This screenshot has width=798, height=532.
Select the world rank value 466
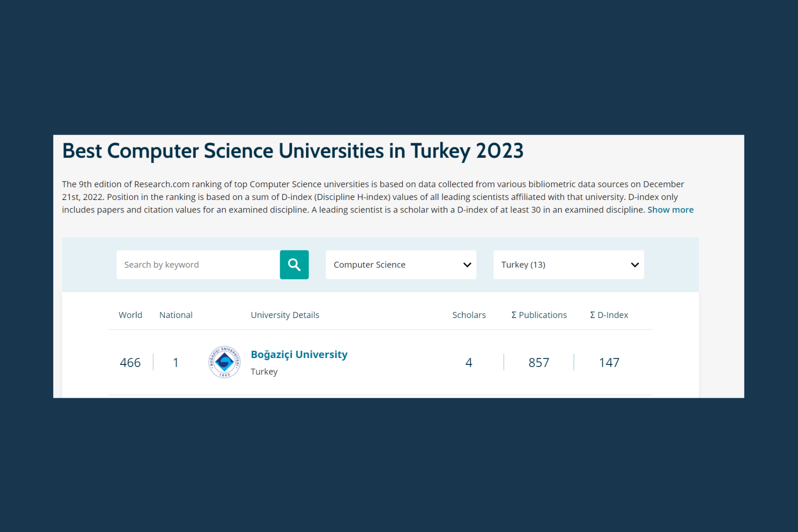130,363
